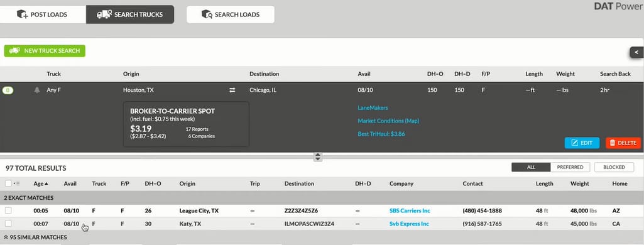This screenshot has width=644, height=245.
Task: Sort results by Weight column in results
Action: point(579,183)
